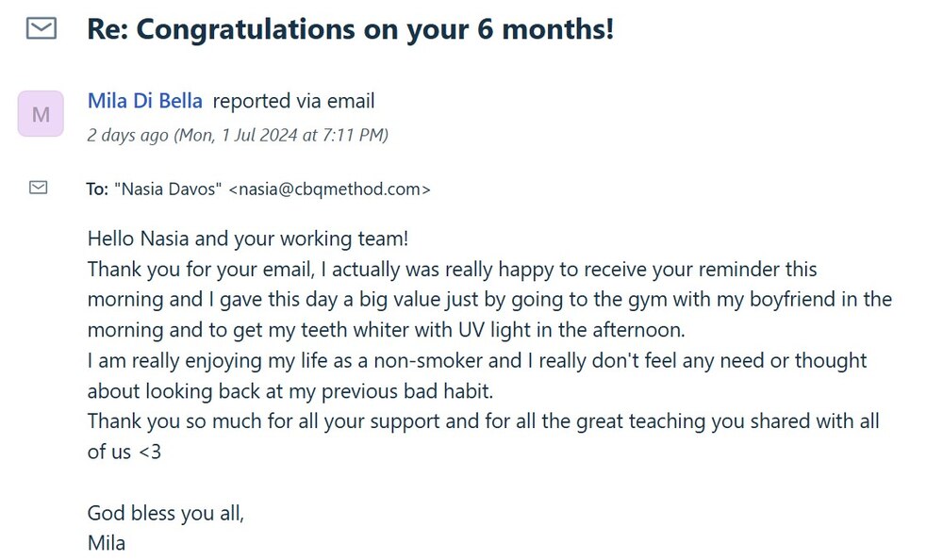Image resolution: width=943 pixels, height=560 pixels.
Task: Open Mila Di Bella's contact profile link
Action: [144, 102]
